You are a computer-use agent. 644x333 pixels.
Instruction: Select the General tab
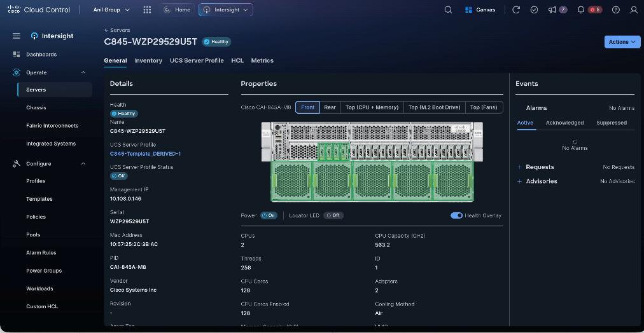pyautogui.click(x=115, y=60)
